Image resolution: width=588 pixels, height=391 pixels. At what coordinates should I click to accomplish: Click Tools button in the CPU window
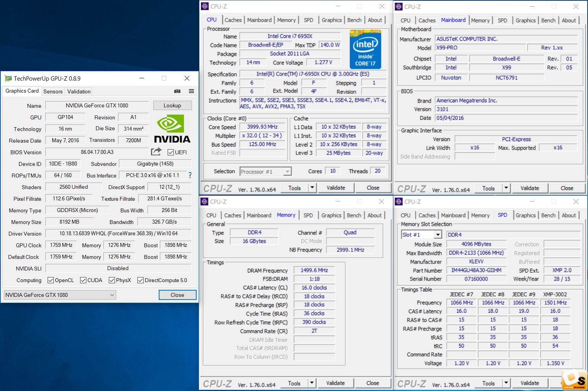(x=295, y=188)
